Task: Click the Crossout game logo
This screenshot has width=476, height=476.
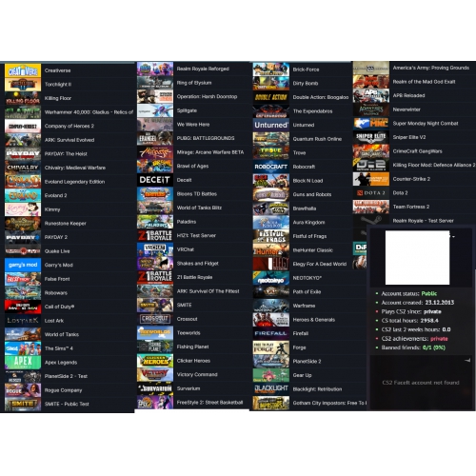Action: (155, 319)
